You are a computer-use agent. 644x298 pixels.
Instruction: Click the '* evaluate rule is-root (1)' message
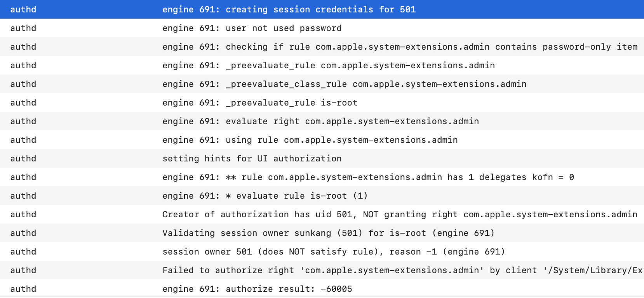[265, 196]
